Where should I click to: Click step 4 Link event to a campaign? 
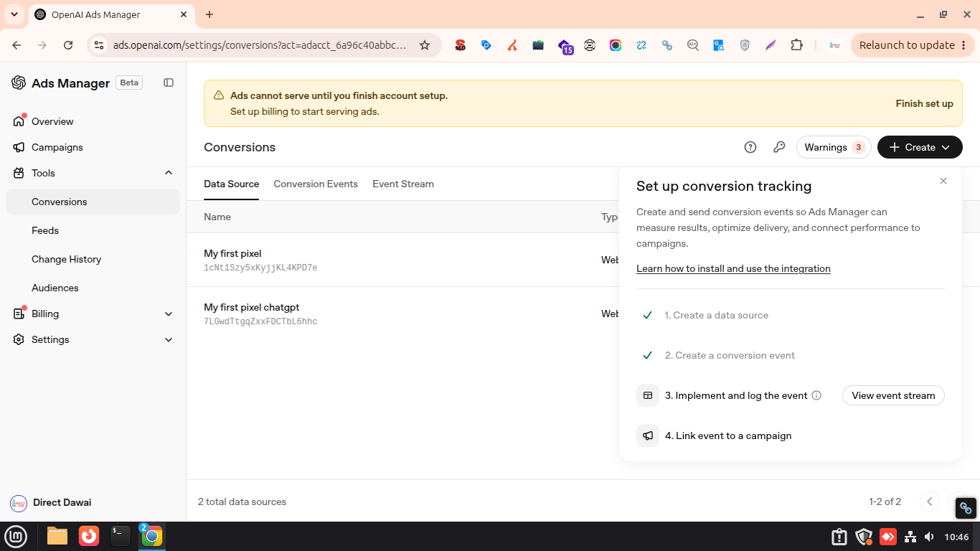728,435
